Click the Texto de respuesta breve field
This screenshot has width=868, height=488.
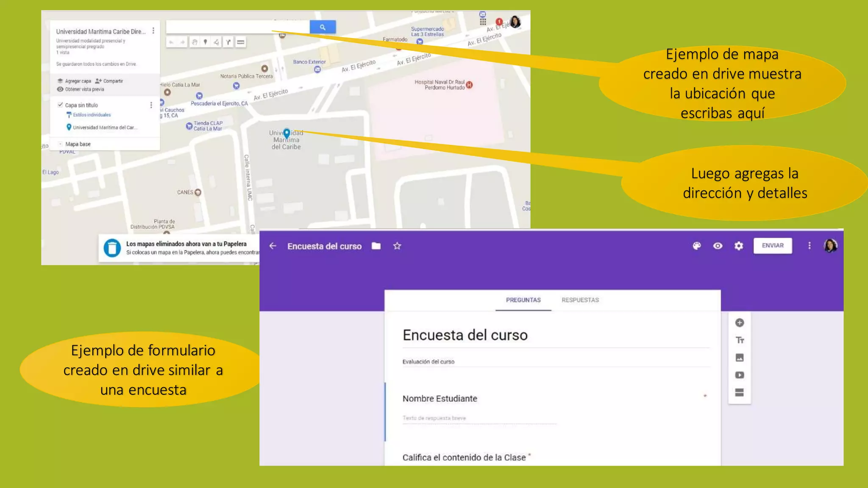pyautogui.click(x=479, y=418)
